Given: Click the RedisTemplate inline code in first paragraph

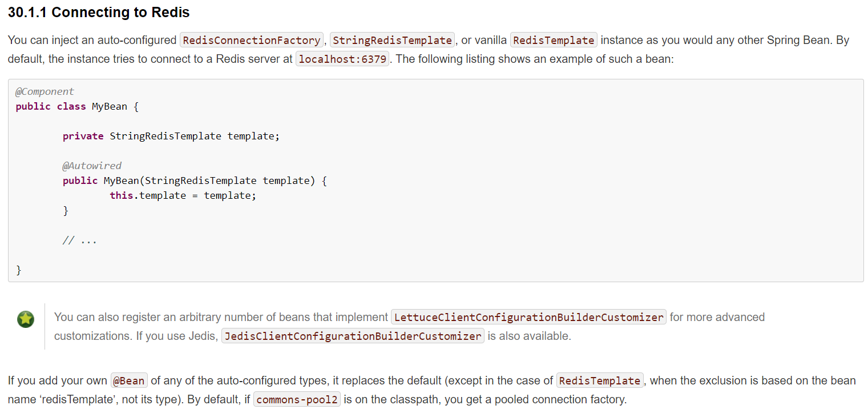Looking at the screenshot, I should tap(554, 40).
